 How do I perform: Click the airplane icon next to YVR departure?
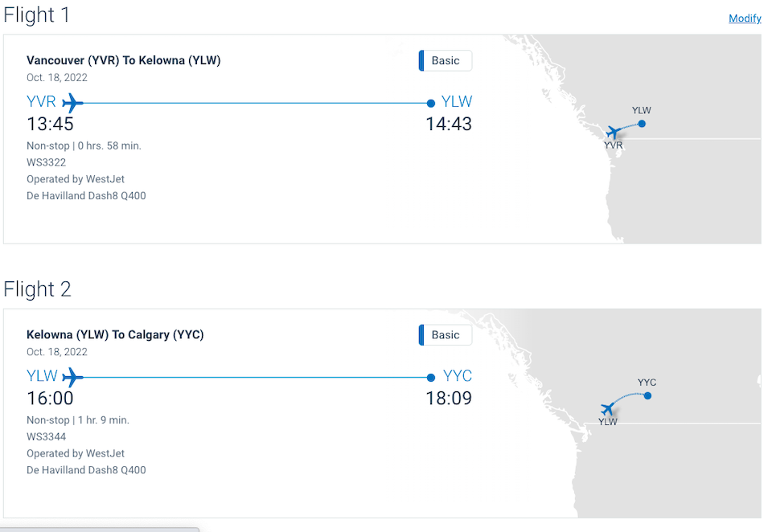pyautogui.click(x=72, y=103)
